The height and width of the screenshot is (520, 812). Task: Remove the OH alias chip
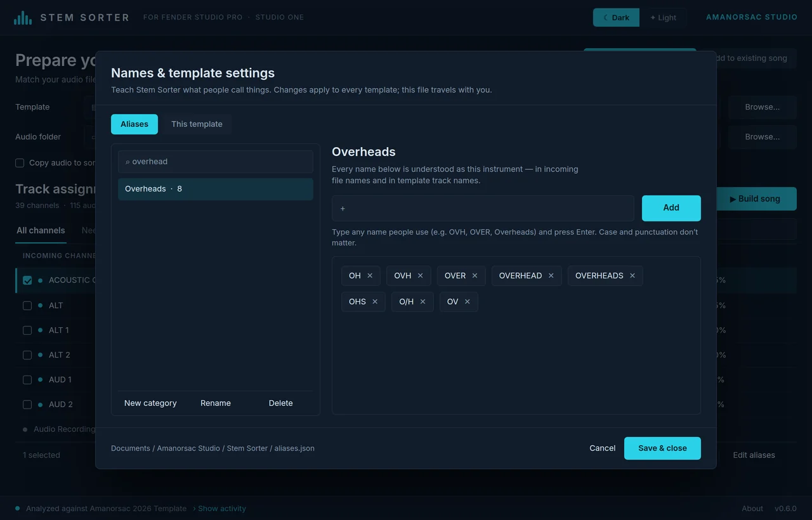(x=370, y=276)
